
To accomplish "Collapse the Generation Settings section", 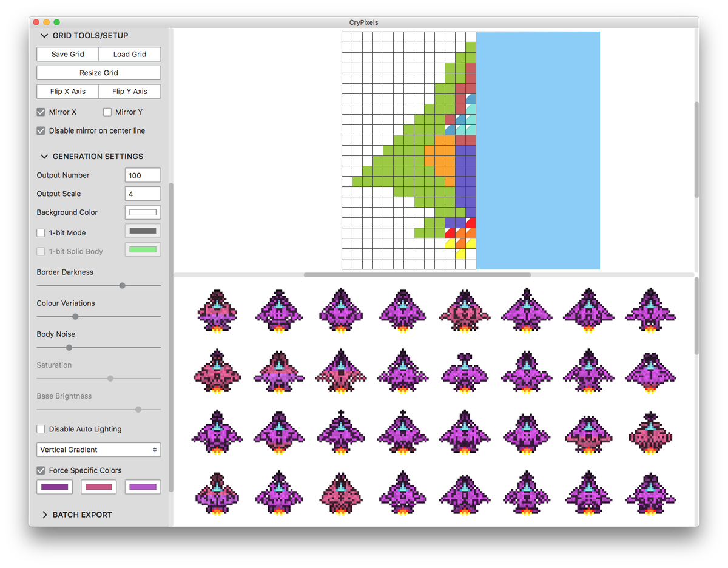I will (x=44, y=157).
